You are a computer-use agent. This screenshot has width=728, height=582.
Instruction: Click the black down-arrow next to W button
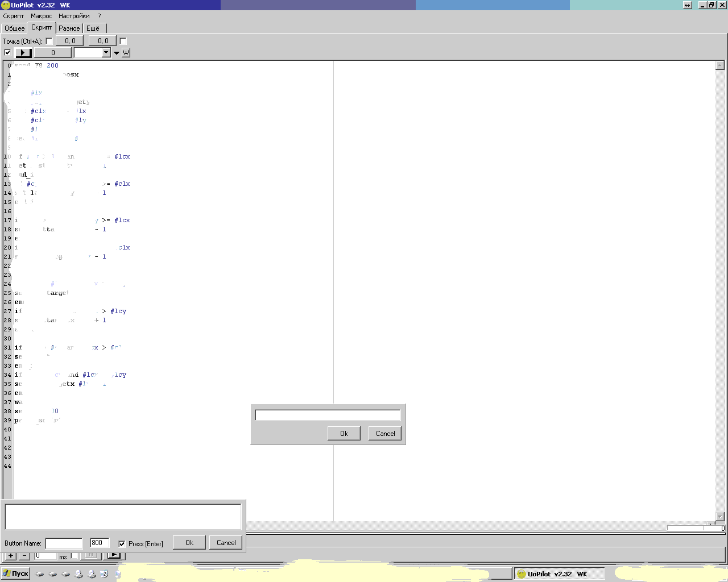coord(117,53)
